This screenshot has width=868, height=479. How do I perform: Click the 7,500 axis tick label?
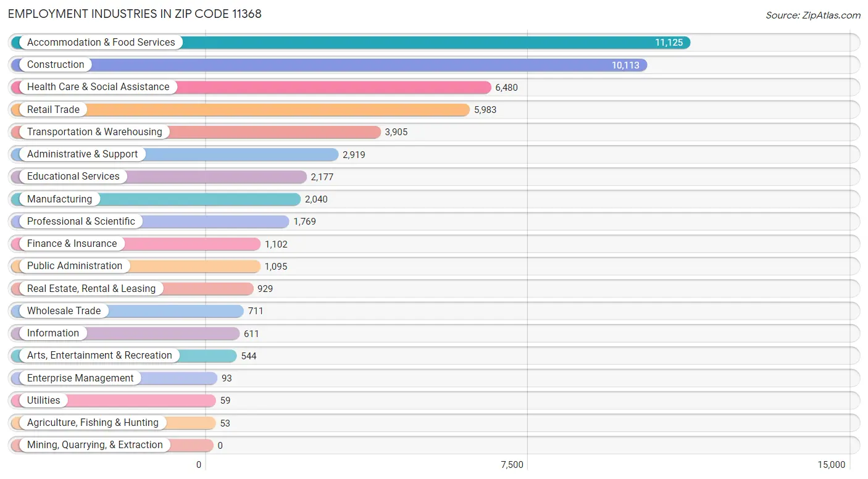[512, 465]
